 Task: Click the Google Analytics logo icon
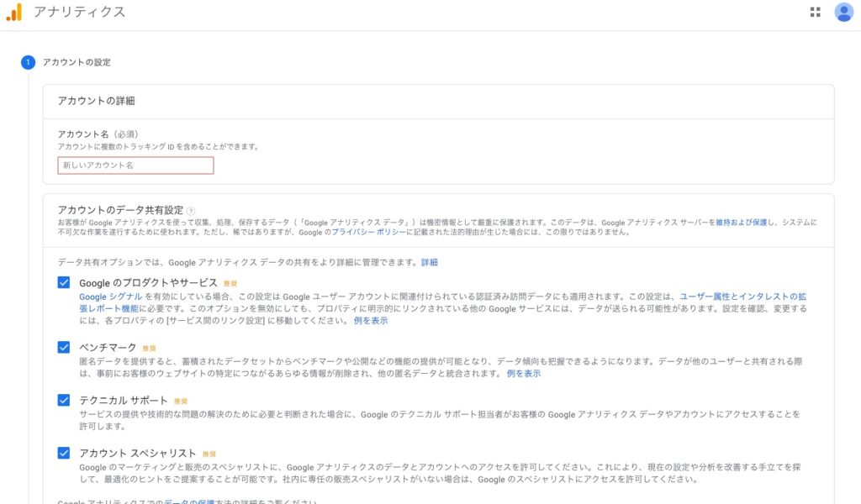14,12
